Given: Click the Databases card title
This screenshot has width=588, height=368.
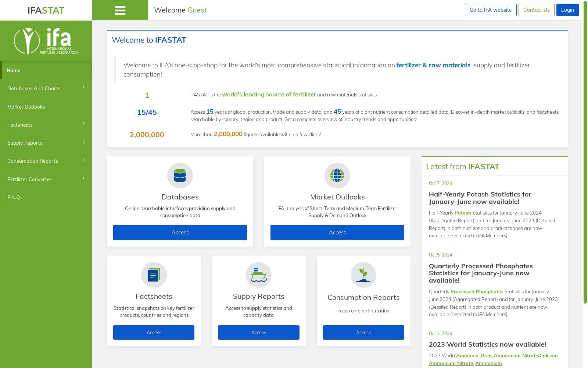Looking at the screenshot, I should [x=180, y=197].
